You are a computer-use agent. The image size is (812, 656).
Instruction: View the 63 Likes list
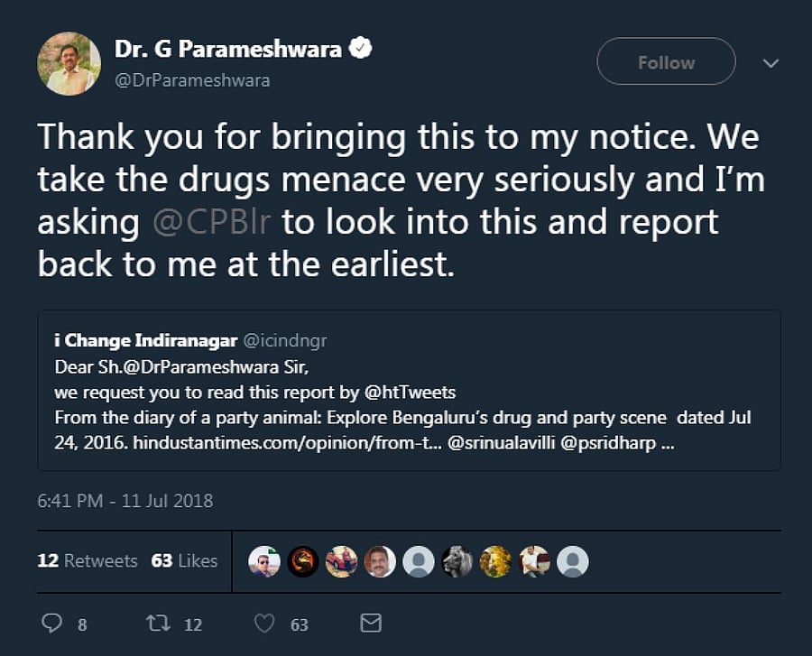(x=184, y=560)
